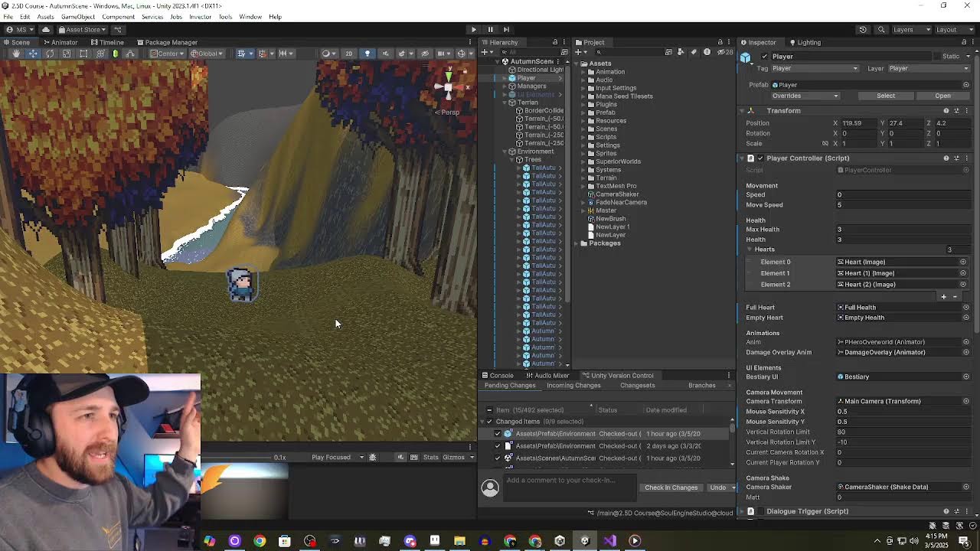Switch to the Lighting tab
This screenshot has height=551, width=980.
click(x=805, y=42)
